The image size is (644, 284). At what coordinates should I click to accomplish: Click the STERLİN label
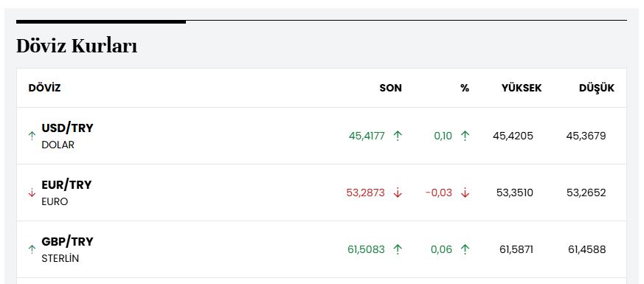point(60,259)
